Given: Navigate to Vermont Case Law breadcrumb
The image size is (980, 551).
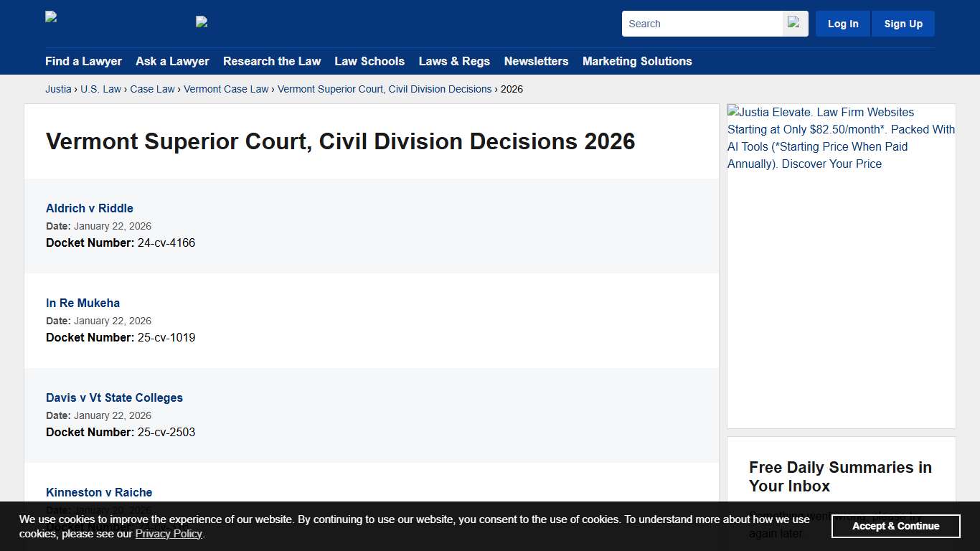Looking at the screenshot, I should [x=226, y=89].
